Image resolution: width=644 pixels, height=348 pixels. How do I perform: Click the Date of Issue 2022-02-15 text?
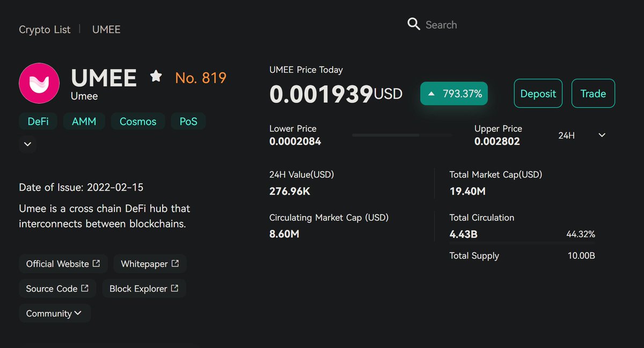click(81, 188)
